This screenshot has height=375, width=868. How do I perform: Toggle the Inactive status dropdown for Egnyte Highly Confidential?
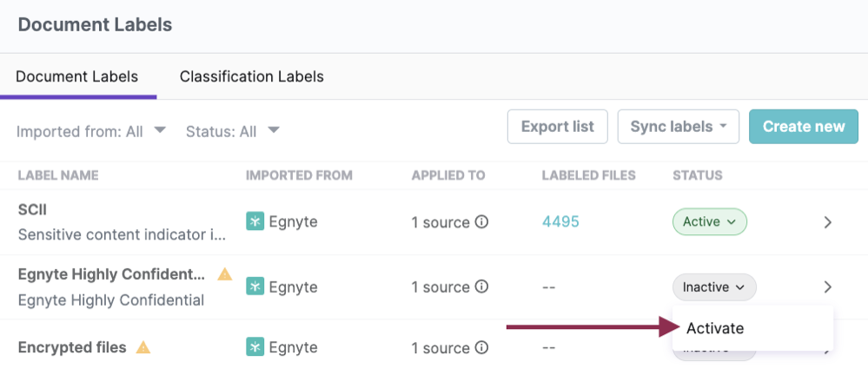pos(713,286)
